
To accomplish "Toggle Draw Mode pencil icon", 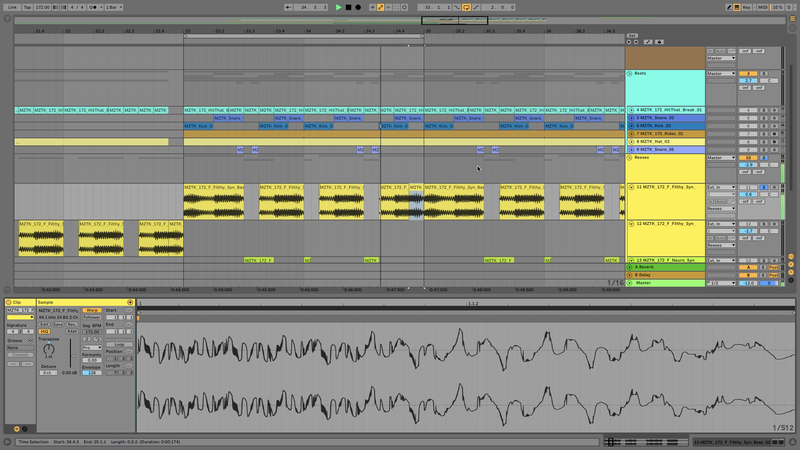I will (729, 7).
